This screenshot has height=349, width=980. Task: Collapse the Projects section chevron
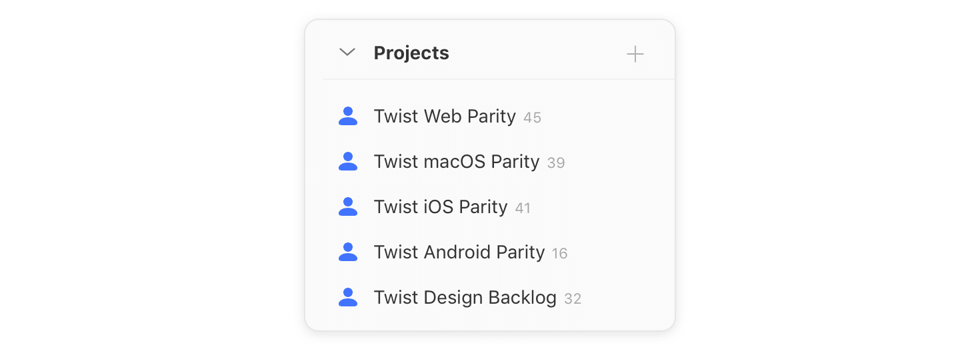pyautogui.click(x=347, y=53)
